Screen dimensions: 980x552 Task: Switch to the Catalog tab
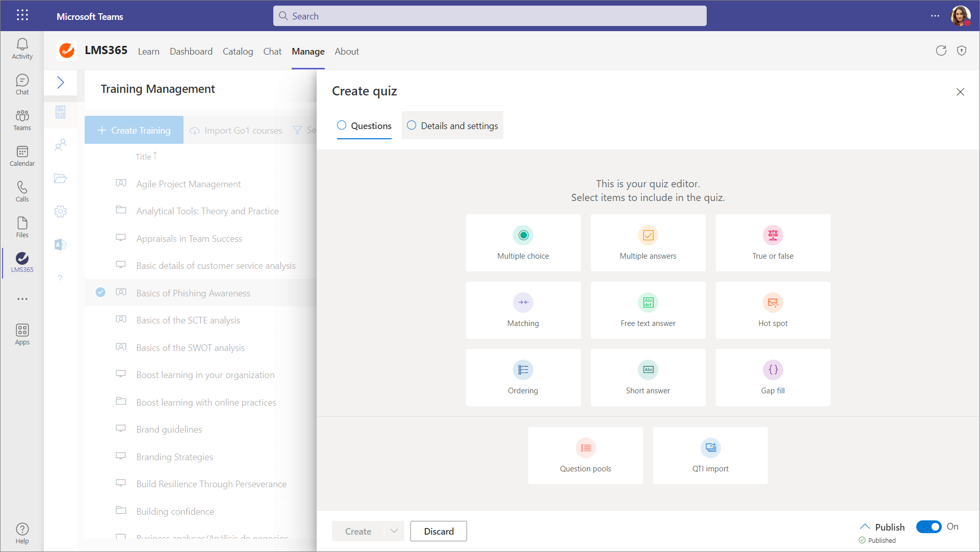(x=238, y=52)
